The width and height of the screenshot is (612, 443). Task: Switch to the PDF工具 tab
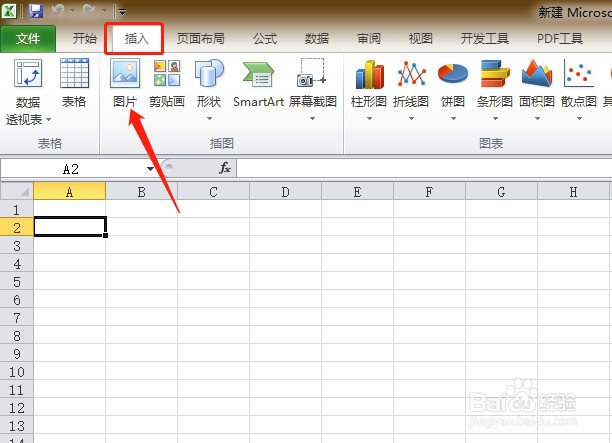(560, 38)
